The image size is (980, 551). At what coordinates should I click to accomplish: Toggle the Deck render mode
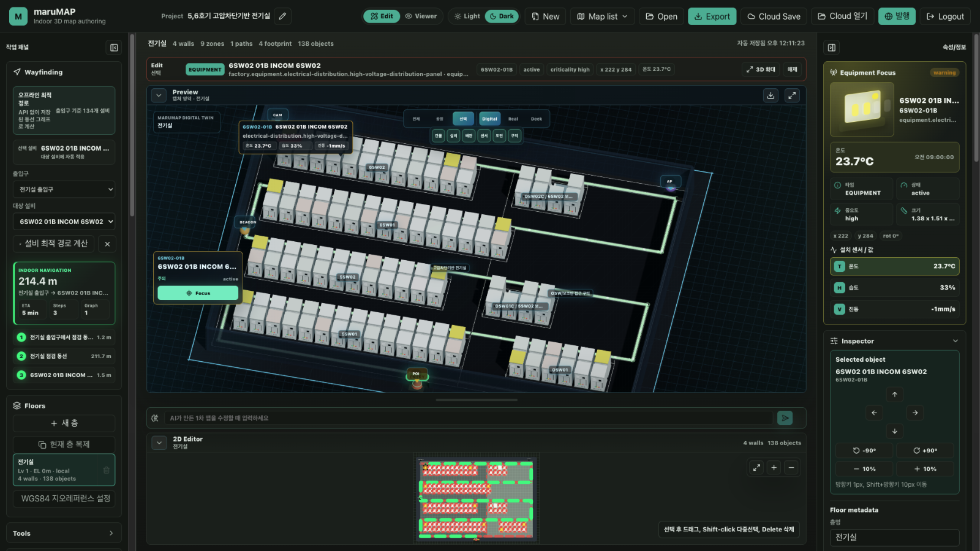pyautogui.click(x=537, y=119)
